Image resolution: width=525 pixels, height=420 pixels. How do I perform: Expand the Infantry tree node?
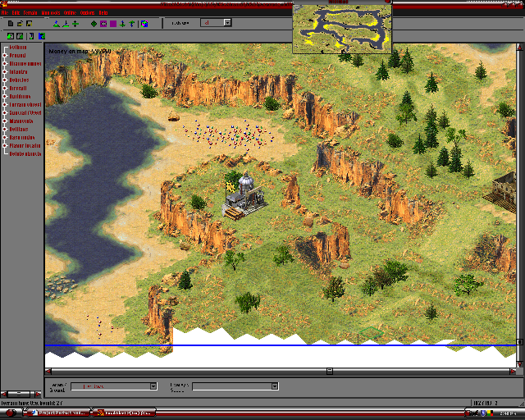click(5, 72)
